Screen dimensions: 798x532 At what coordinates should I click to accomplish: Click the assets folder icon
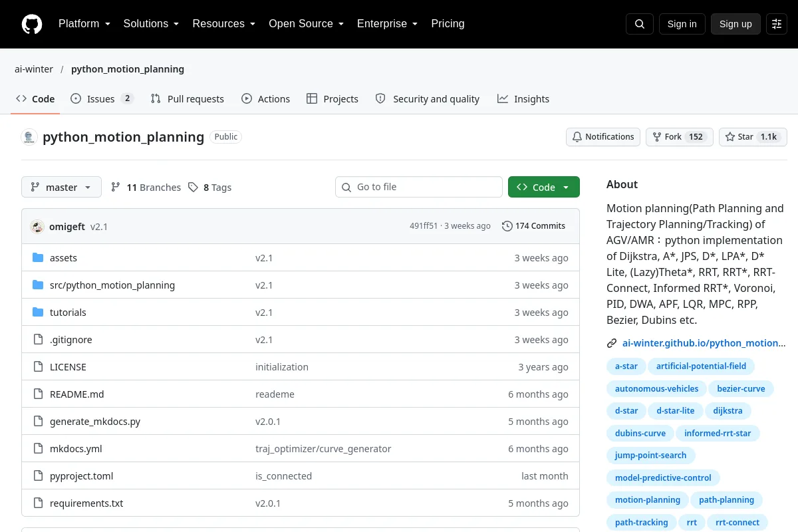pyautogui.click(x=38, y=258)
